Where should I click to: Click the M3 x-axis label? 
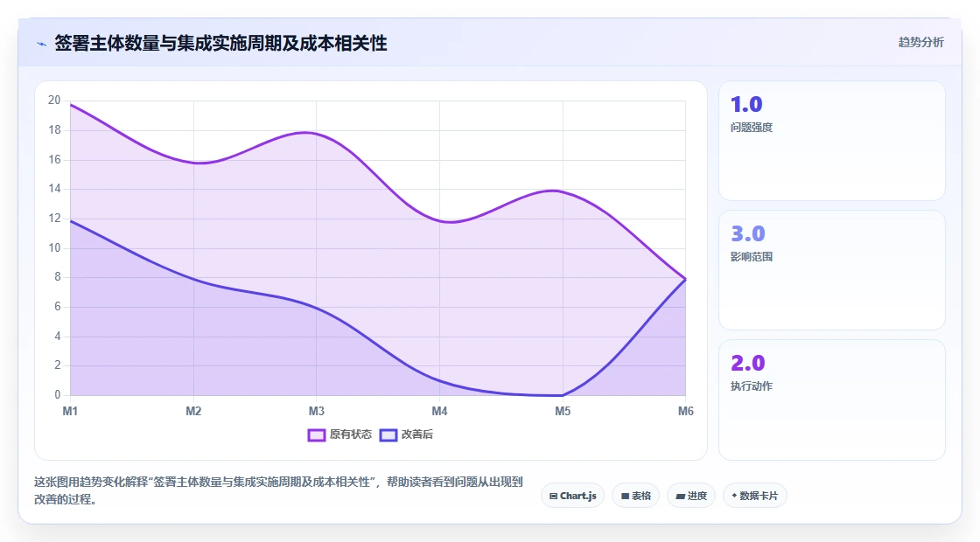tap(316, 412)
